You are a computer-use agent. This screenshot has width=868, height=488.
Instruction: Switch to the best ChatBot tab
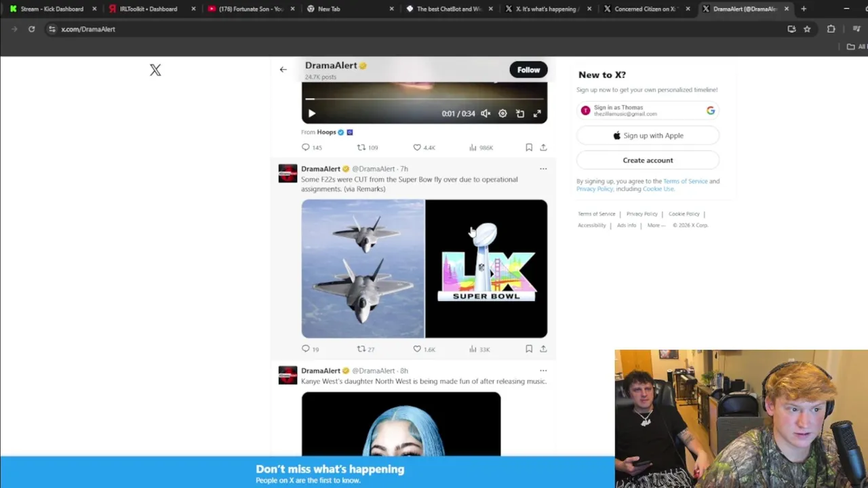[448, 9]
